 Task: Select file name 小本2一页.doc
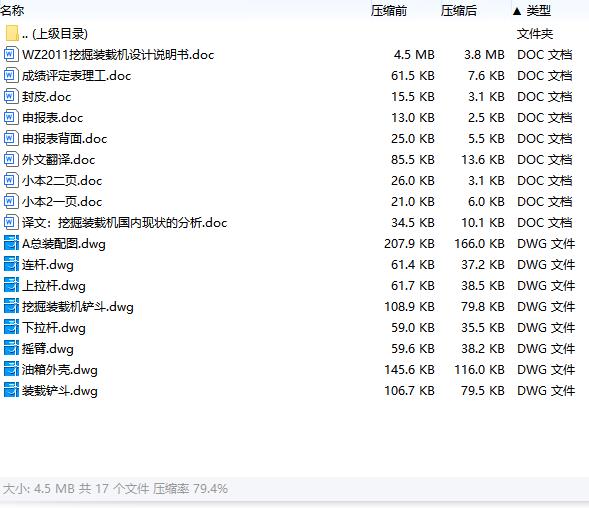pyautogui.click(x=62, y=202)
